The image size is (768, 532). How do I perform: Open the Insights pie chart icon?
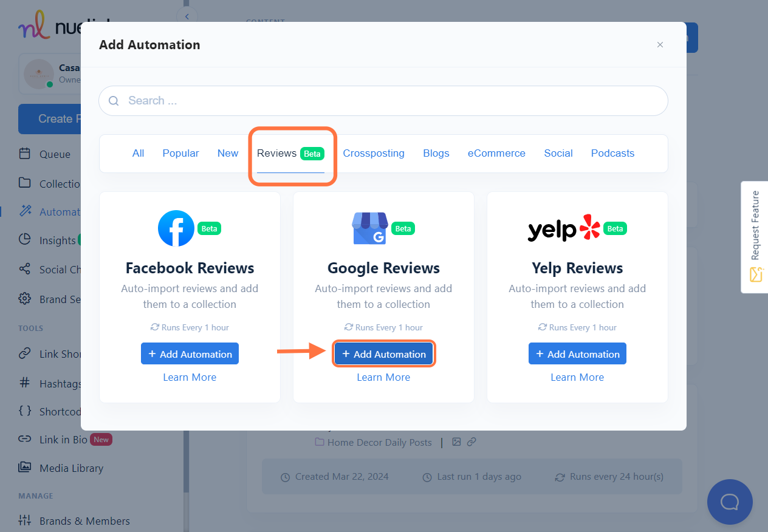click(x=24, y=240)
